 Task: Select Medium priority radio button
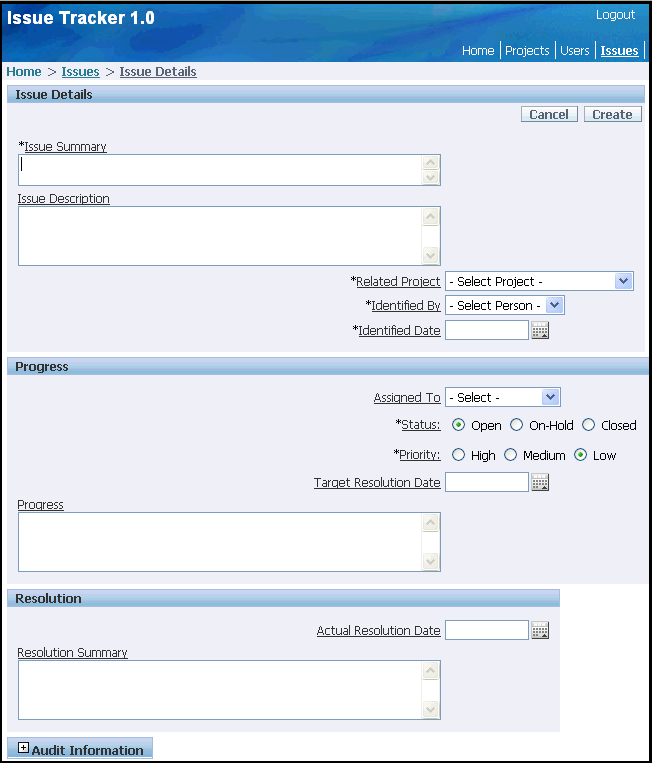coord(511,455)
